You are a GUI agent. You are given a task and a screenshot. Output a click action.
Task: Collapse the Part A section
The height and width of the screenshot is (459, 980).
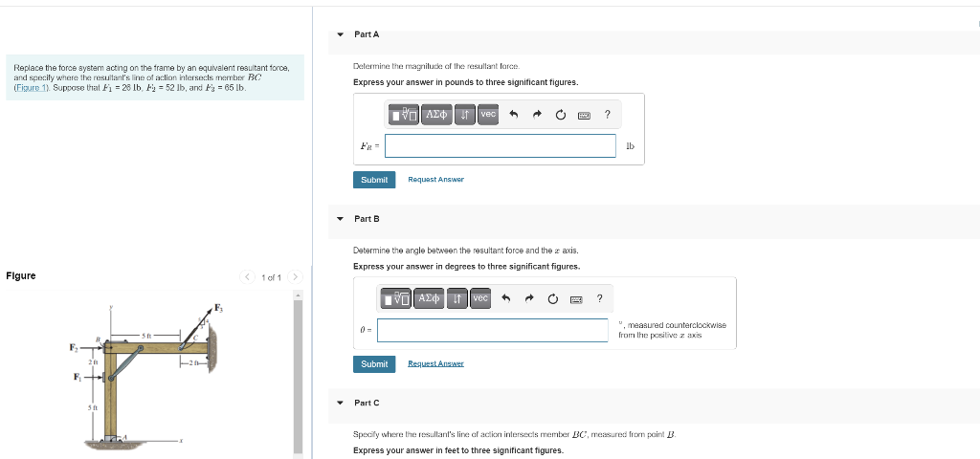(340, 35)
